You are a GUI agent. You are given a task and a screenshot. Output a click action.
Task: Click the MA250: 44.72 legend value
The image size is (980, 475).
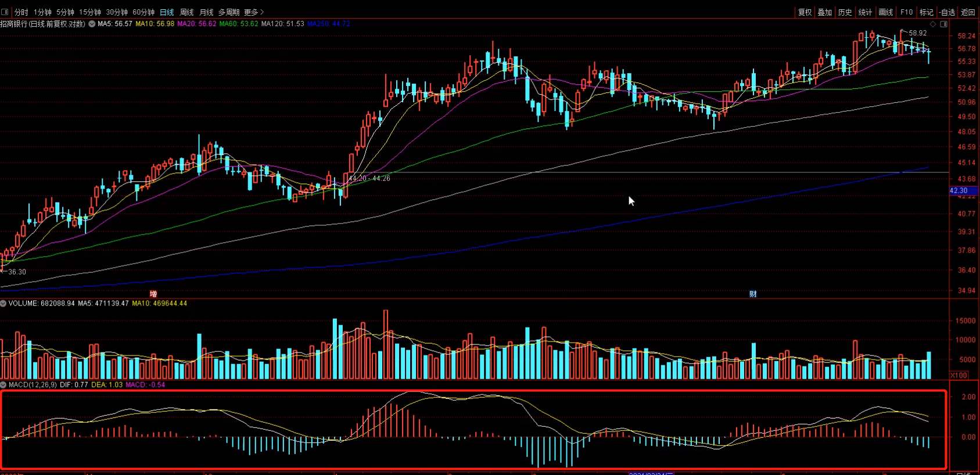coord(329,24)
